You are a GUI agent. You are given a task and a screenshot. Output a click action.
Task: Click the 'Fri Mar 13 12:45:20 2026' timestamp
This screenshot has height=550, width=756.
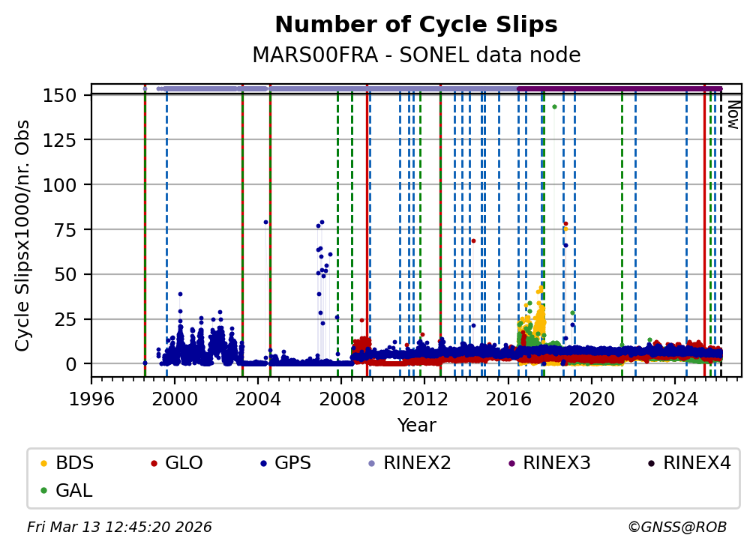point(119,528)
